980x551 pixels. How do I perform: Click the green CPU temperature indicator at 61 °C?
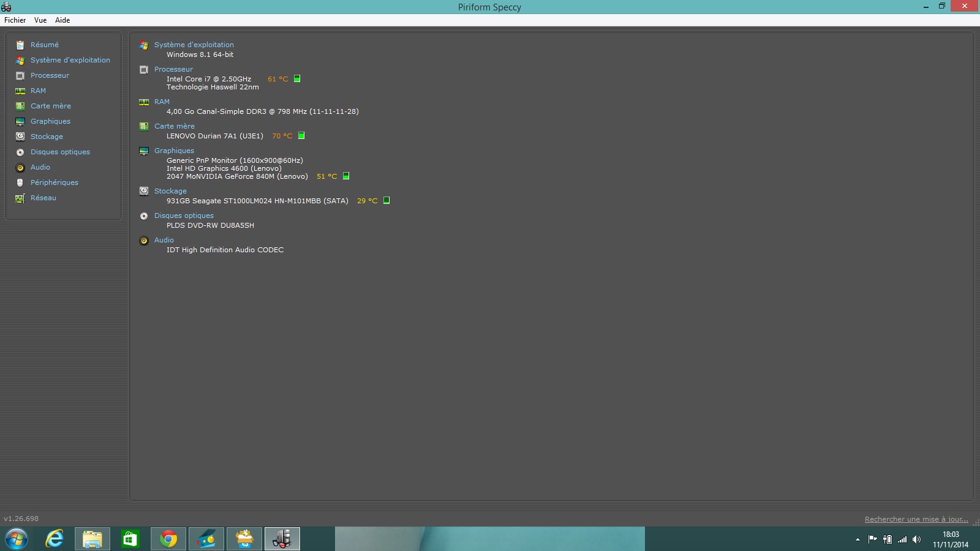click(297, 78)
